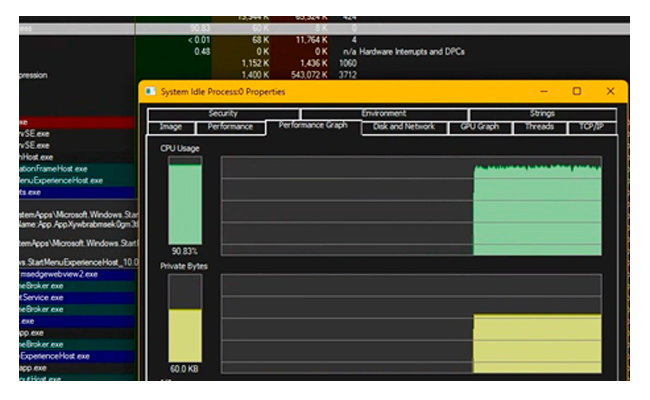Click the CPU Usage history graph
Viewport: 650px width, 400px height.
(411, 206)
